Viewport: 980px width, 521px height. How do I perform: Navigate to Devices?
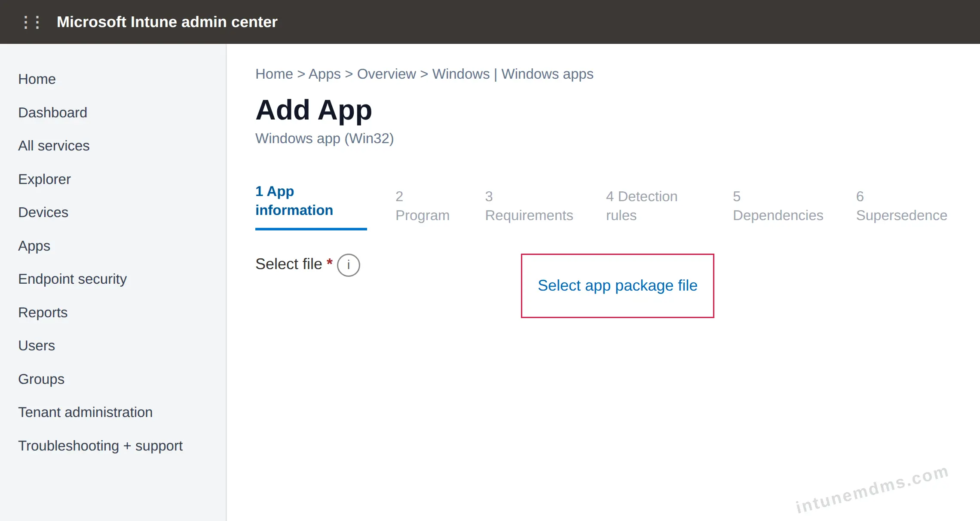pyautogui.click(x=43, y=212)
